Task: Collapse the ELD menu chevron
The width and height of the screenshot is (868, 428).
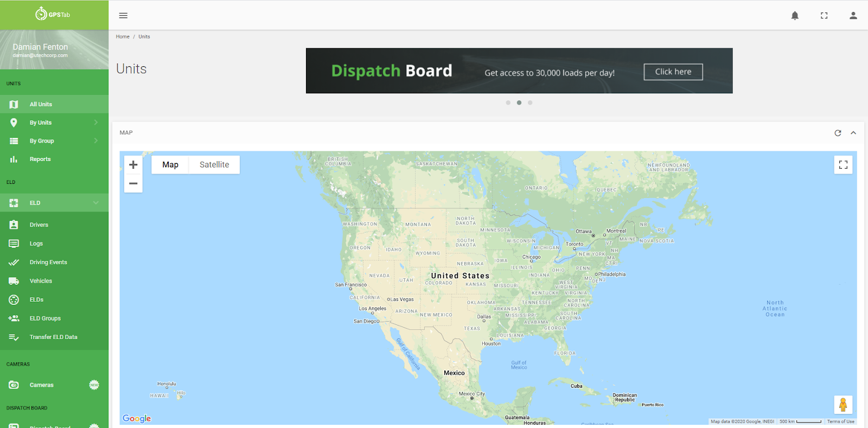Action: click(x=96, y=203)
